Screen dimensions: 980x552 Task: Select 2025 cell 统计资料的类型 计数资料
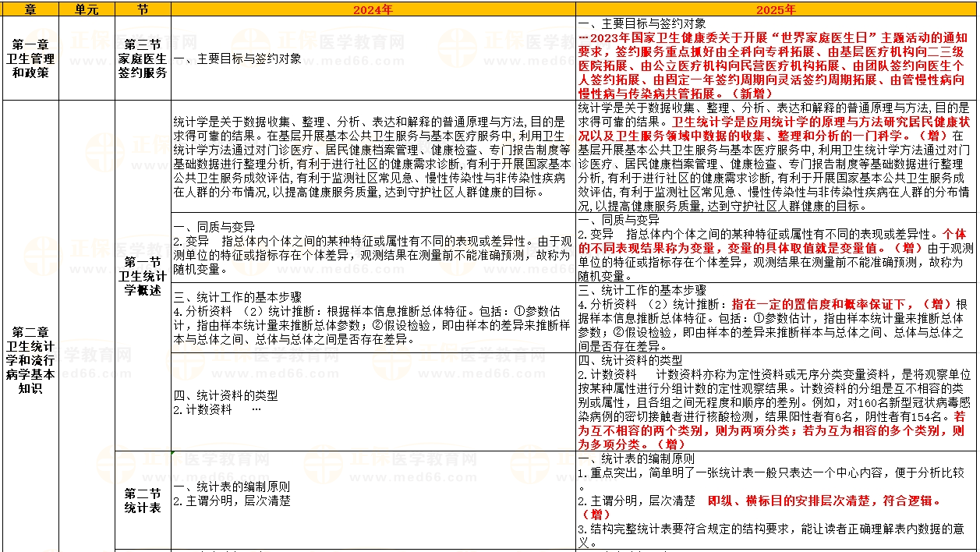(777, 401)
